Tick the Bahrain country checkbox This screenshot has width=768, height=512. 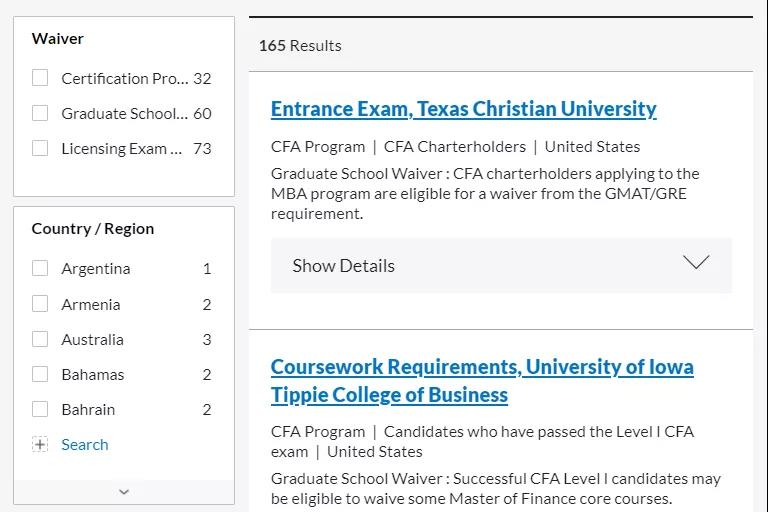click(40, 409)
